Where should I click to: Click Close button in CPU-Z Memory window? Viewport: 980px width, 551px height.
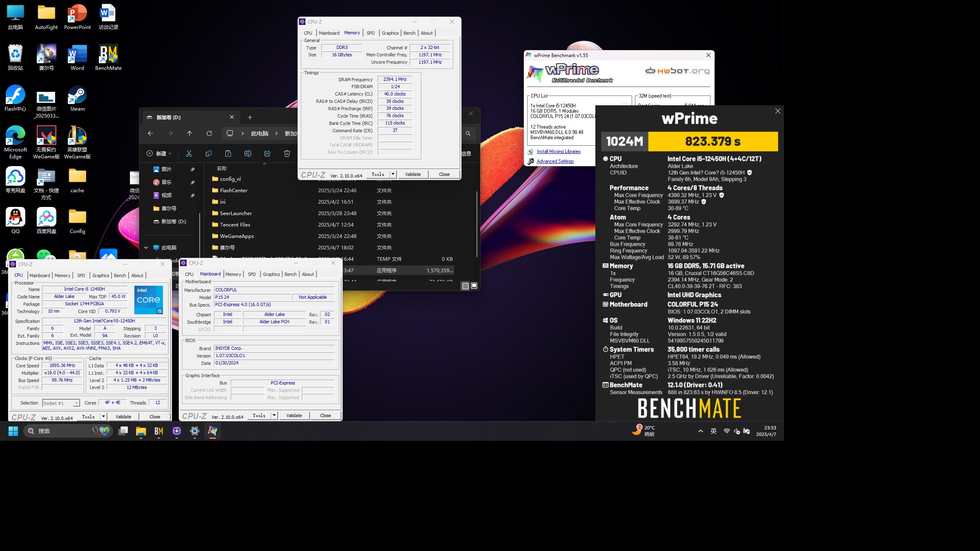coord(444,174)
